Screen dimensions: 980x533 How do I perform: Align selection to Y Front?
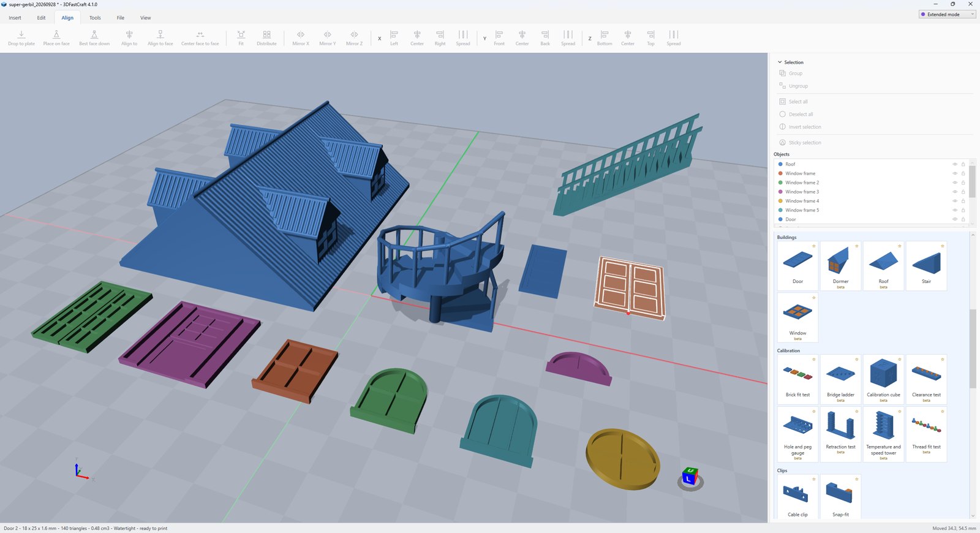coord(499,38)
